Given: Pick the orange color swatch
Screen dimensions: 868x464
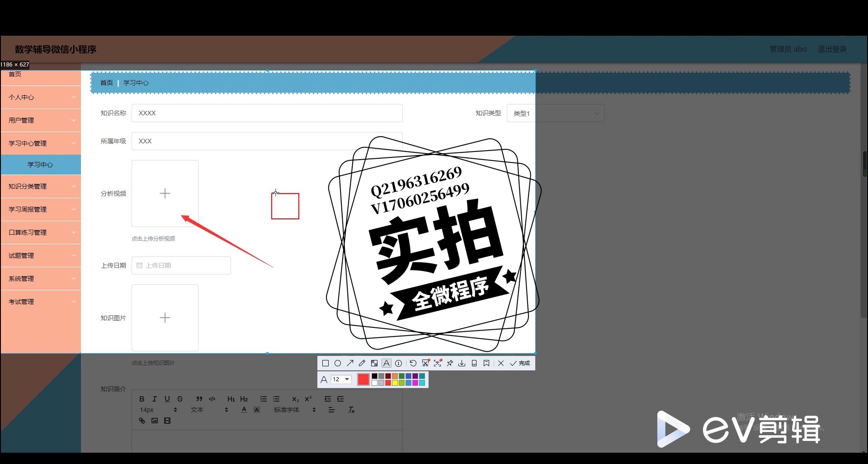Looking at the screenshot, I should [x=395, y=376].
